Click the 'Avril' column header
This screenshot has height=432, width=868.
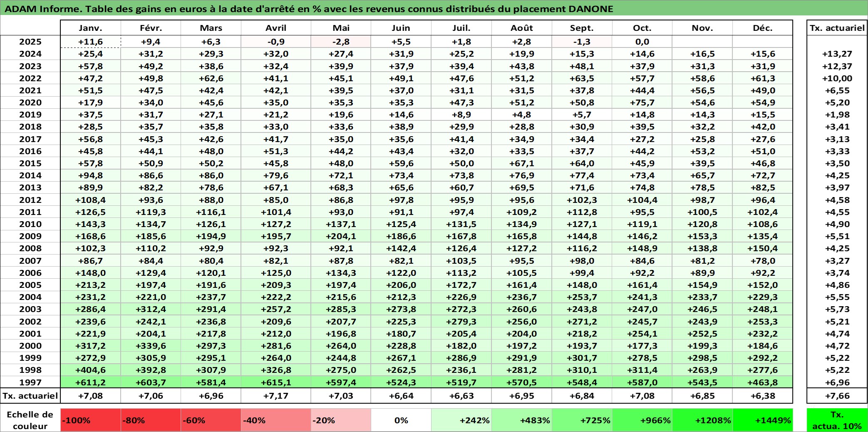(x=276, y=28)
